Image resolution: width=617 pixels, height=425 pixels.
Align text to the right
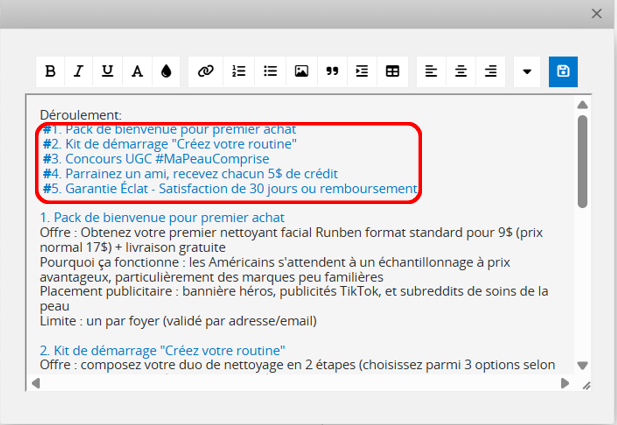[491, 71]
